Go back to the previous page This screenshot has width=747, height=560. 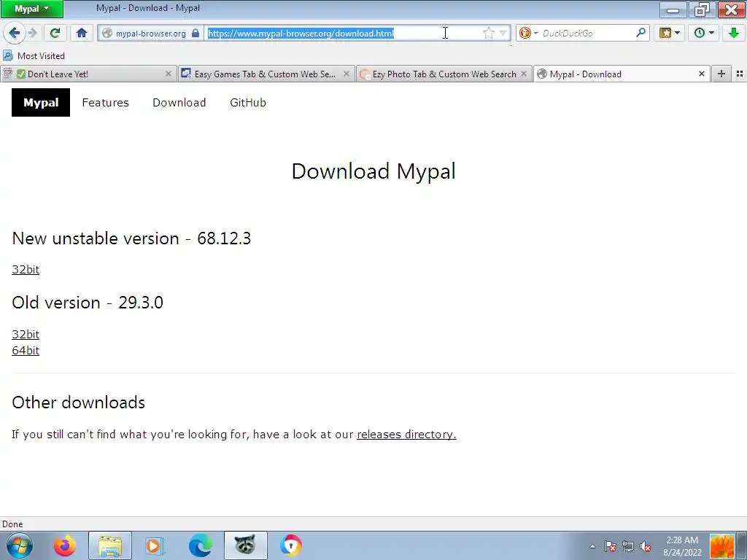pyautogui.click(x=15, y=33)
